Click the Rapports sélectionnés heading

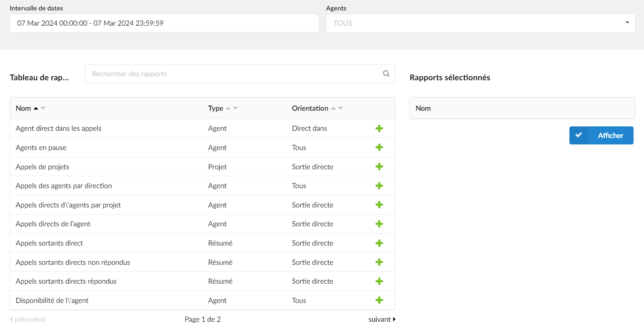[450, 77]
